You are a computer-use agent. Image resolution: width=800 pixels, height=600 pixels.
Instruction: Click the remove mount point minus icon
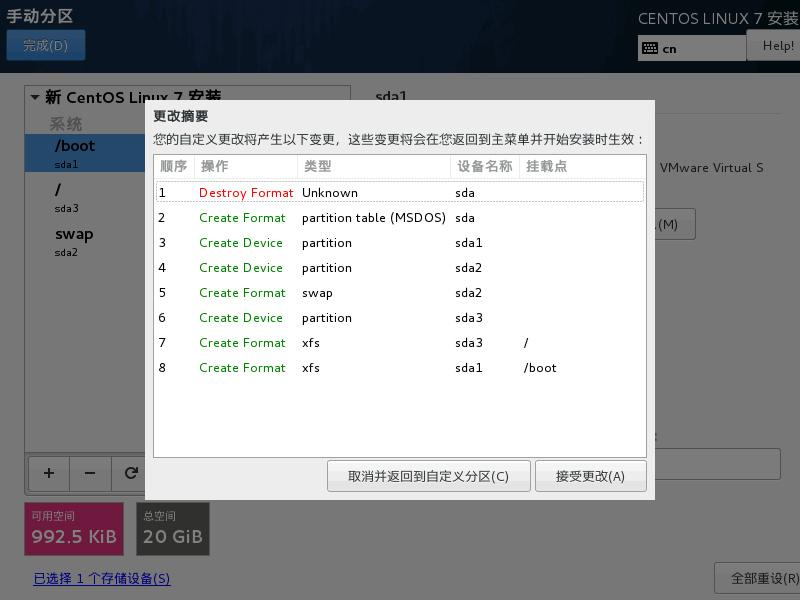(90, 473)
